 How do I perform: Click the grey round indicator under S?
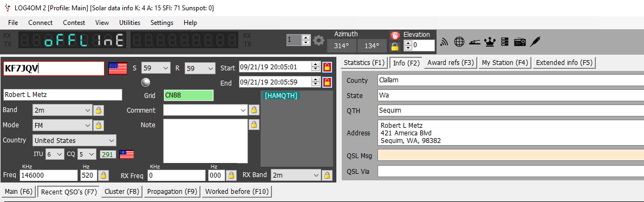click(145, 82)
